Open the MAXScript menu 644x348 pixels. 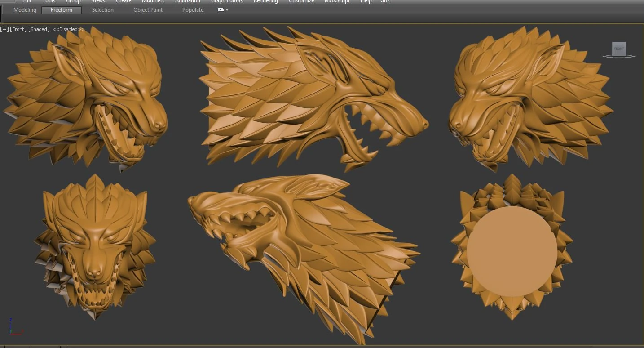[x=337, y=1]
